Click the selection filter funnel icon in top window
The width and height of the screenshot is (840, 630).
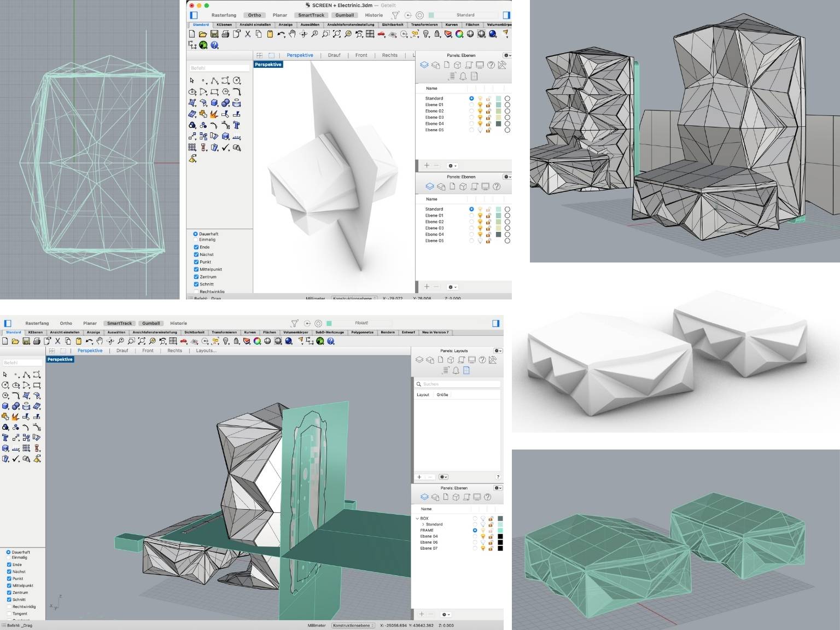(395, 15)
